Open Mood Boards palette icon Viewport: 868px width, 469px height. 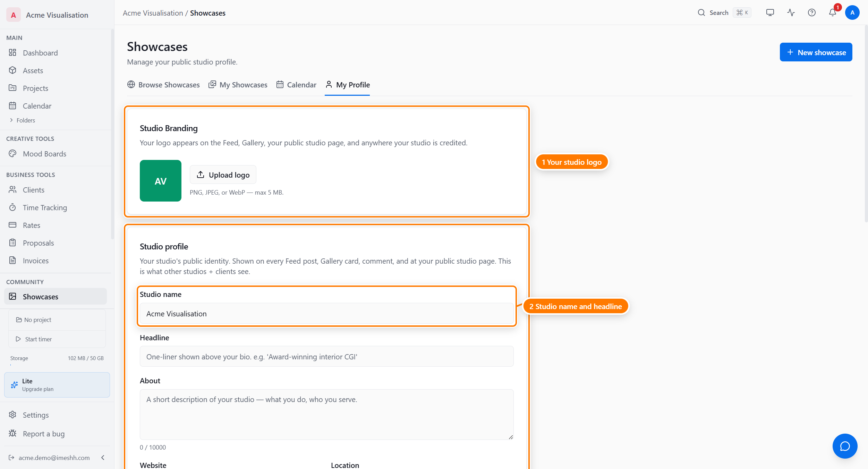pos(12,154)
